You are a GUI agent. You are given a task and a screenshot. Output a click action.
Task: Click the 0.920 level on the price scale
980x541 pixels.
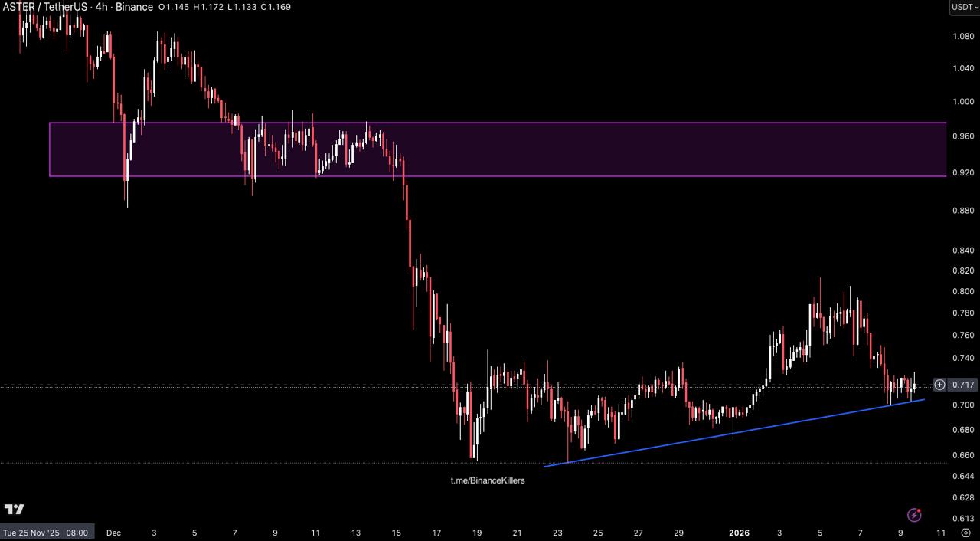[x=963, y=173]
